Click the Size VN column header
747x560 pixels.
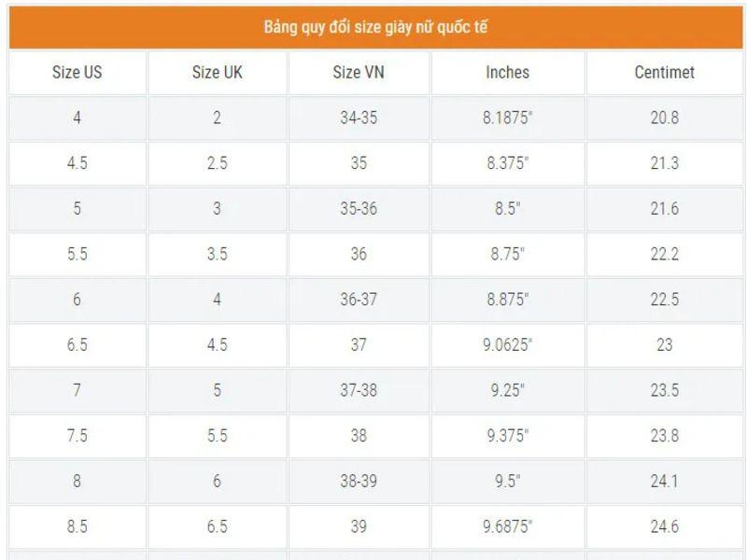[359, 72]
